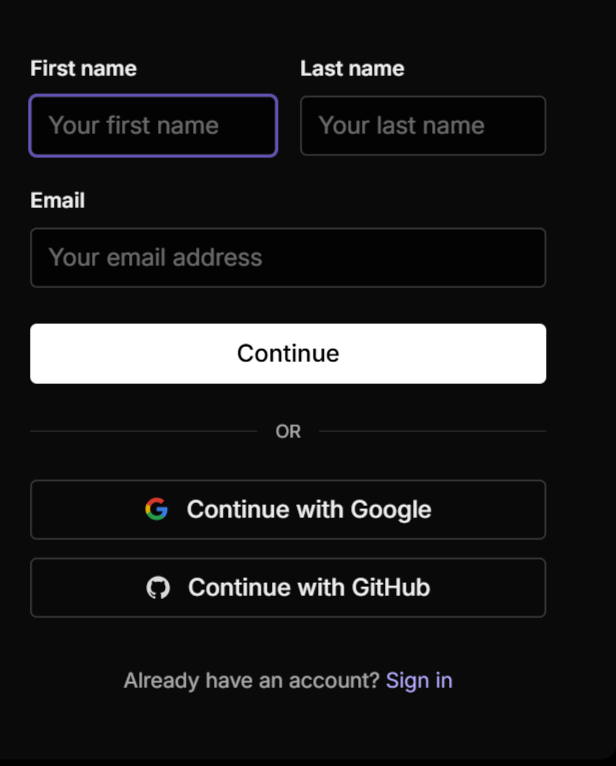Click the GitHub octocat icon
Viewport: 616px width, 766px height.
point(158,587)
